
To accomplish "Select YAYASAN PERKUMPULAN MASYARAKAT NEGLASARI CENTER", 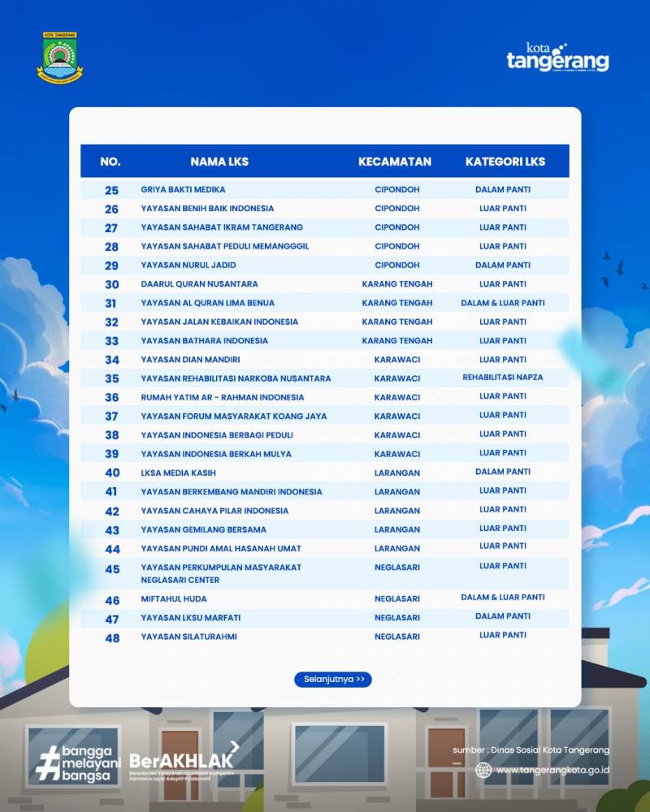I will [221, 573].
